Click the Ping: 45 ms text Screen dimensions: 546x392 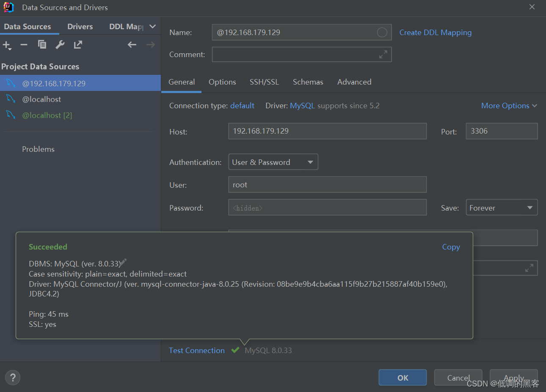[49, 314]
